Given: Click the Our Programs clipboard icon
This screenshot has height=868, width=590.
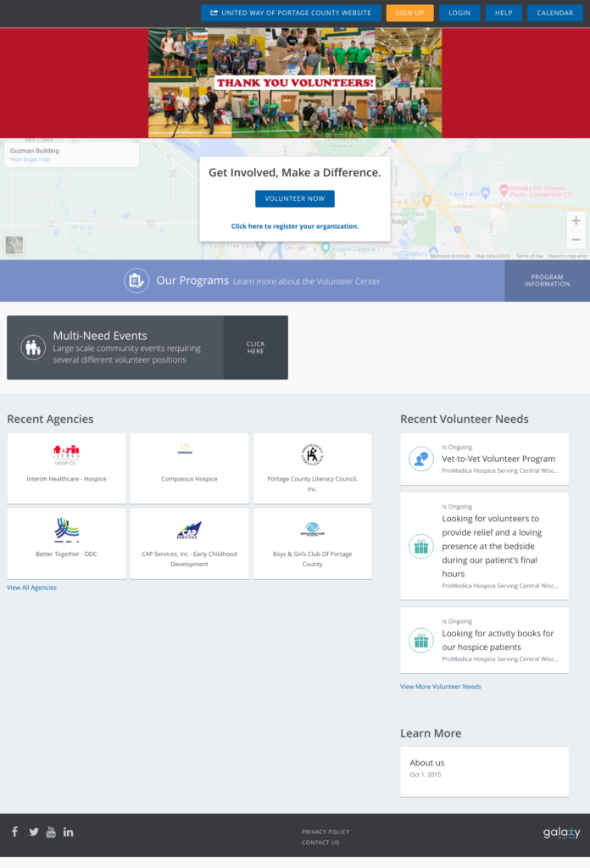Looking at the screenshot, I should 136,281.
